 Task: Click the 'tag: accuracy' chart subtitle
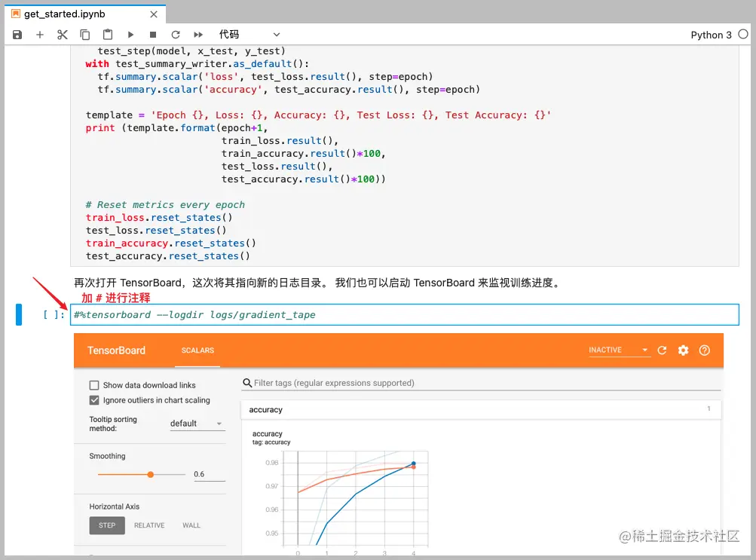click(271, 442)
